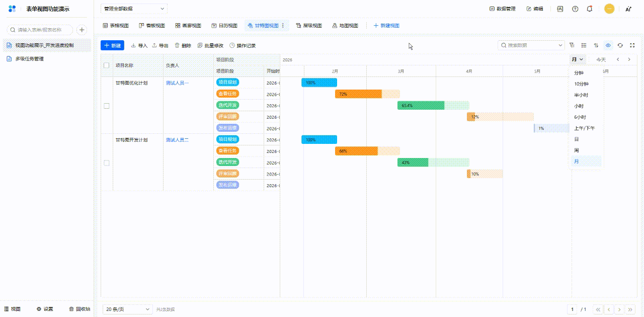Open the notification bell
Viewport: 644px width, 317px height.
[590, 9]
